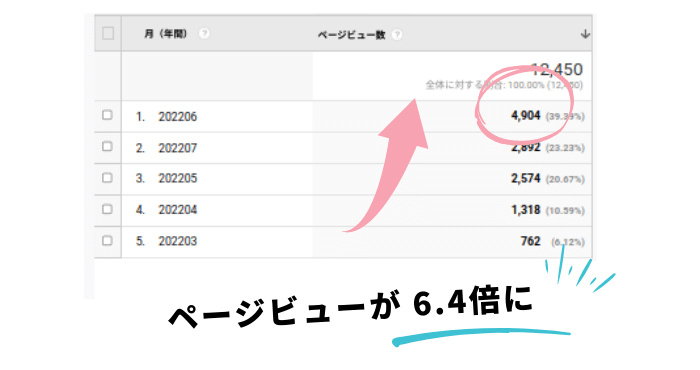Select the month value 202203
Image resolution: width=700 pixels, height=370 pixels.
click(x=177, y=241)
